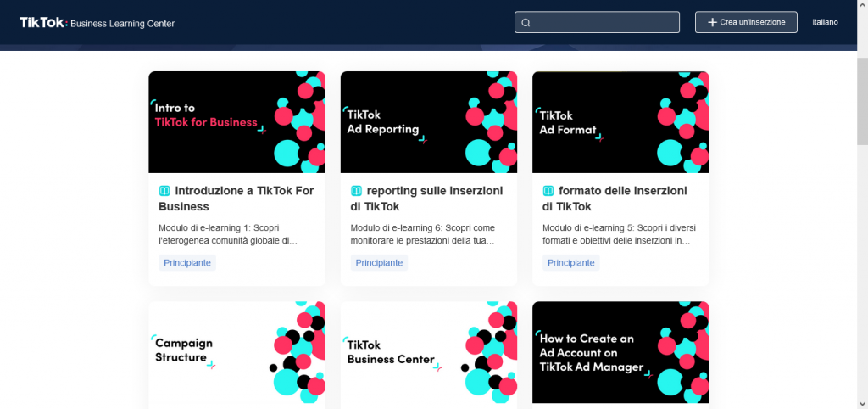Open Business Learning Center home link
The image size is (868, 409).
point(123,24)
